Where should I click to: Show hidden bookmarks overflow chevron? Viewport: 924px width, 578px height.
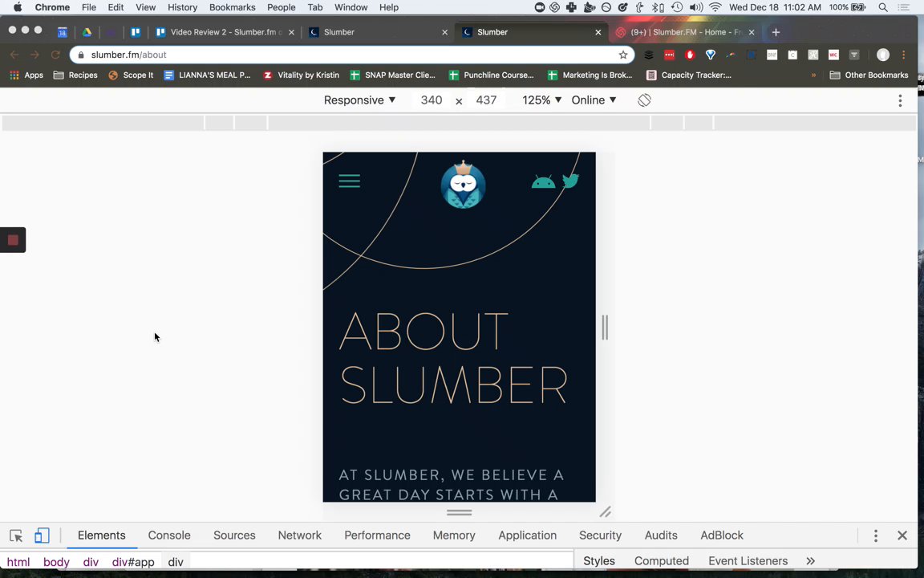click(x=813, y=75)
